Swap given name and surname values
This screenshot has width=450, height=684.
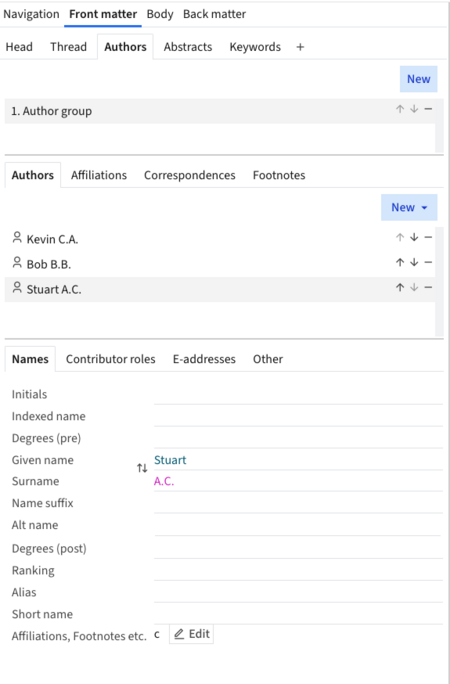(x=142, y=469)
